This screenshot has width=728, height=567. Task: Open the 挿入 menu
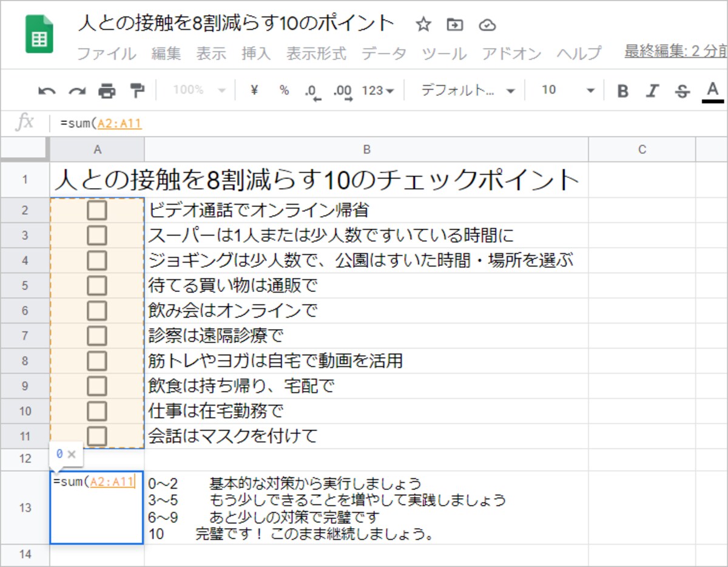[x=256, y=53]
